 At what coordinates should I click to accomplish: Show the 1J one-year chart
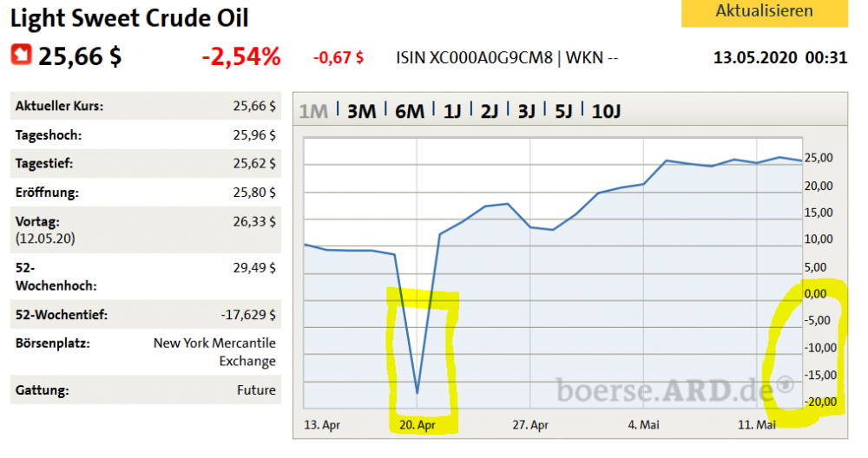point(453,111)
